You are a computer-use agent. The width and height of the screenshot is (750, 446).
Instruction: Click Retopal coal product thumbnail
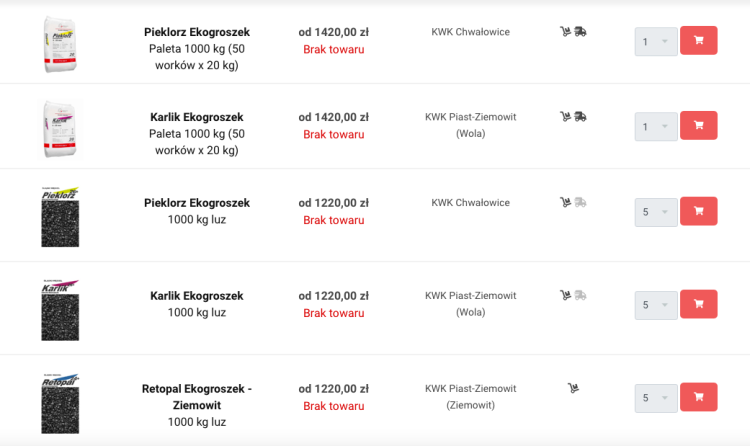point(60,403)
